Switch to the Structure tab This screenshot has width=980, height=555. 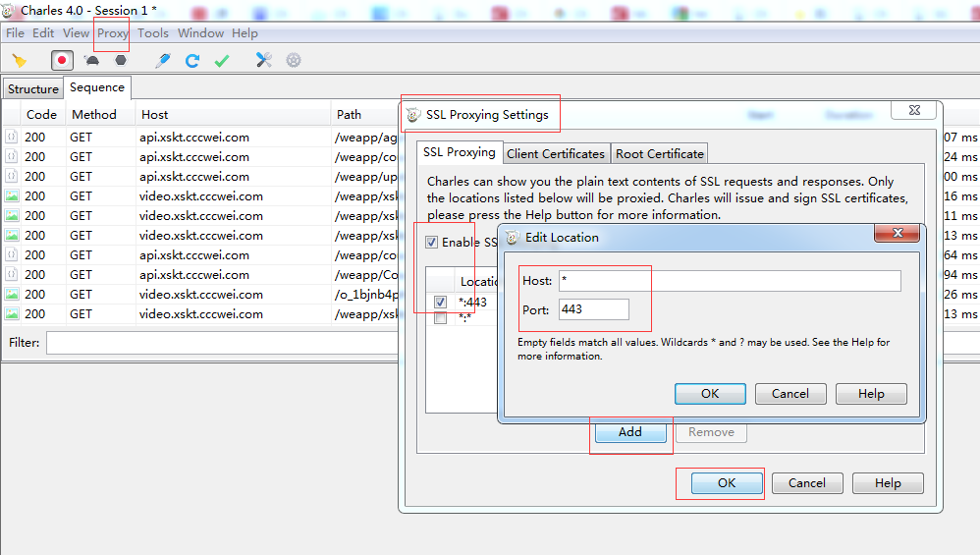tap(33, 89)
